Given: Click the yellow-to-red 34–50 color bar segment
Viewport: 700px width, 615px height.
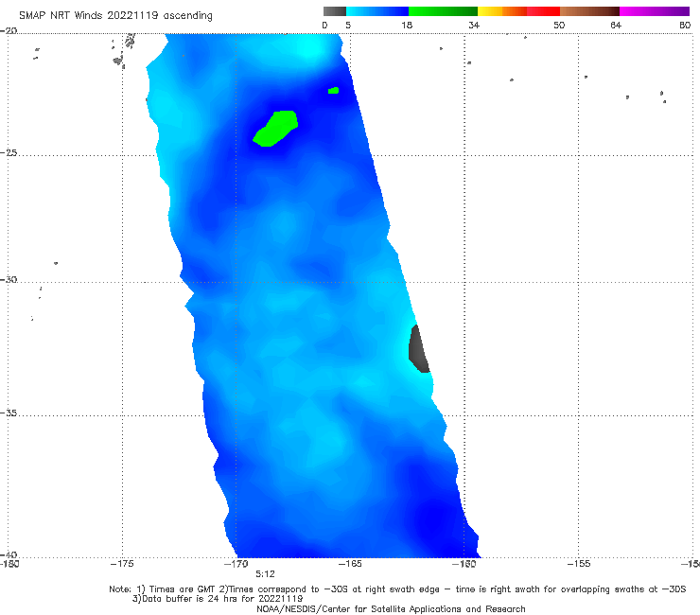Looking at the screenshot, I should pos(518,11).
